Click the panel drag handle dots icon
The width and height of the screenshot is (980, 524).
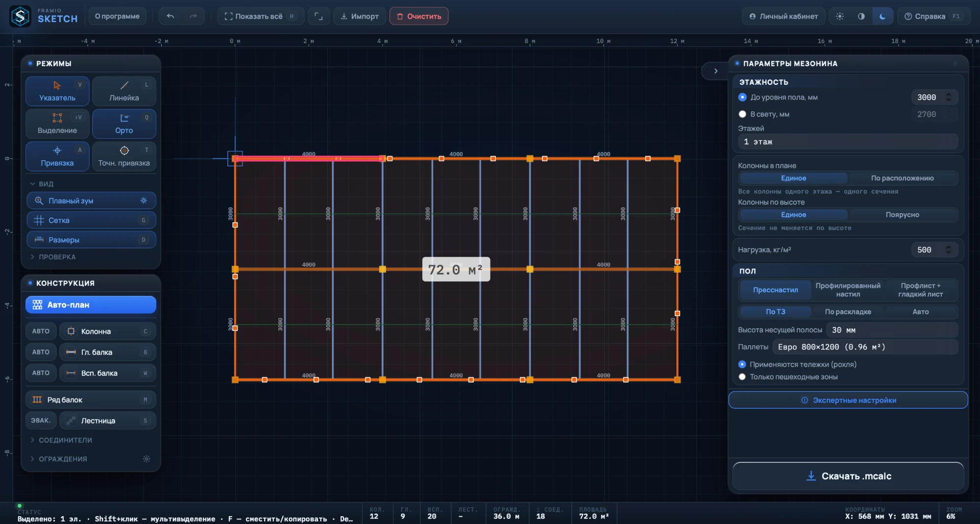(x=955, y=64)
